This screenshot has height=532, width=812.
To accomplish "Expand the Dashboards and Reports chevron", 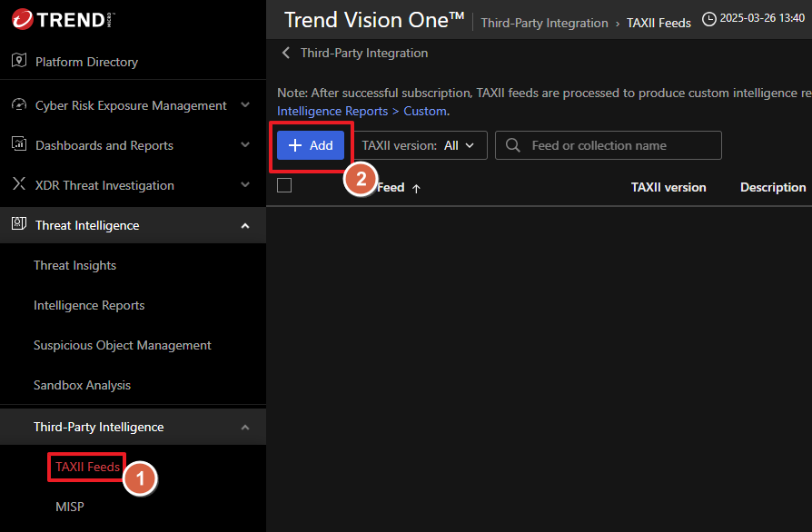I will coord(245,145).
